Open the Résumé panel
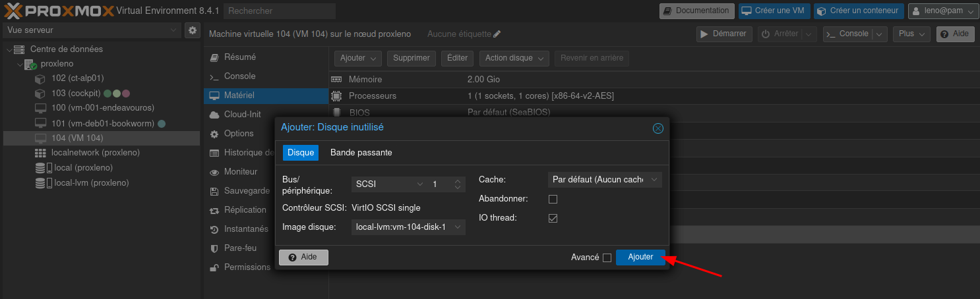This screenshot has height=299, width=980. (239, 57)
